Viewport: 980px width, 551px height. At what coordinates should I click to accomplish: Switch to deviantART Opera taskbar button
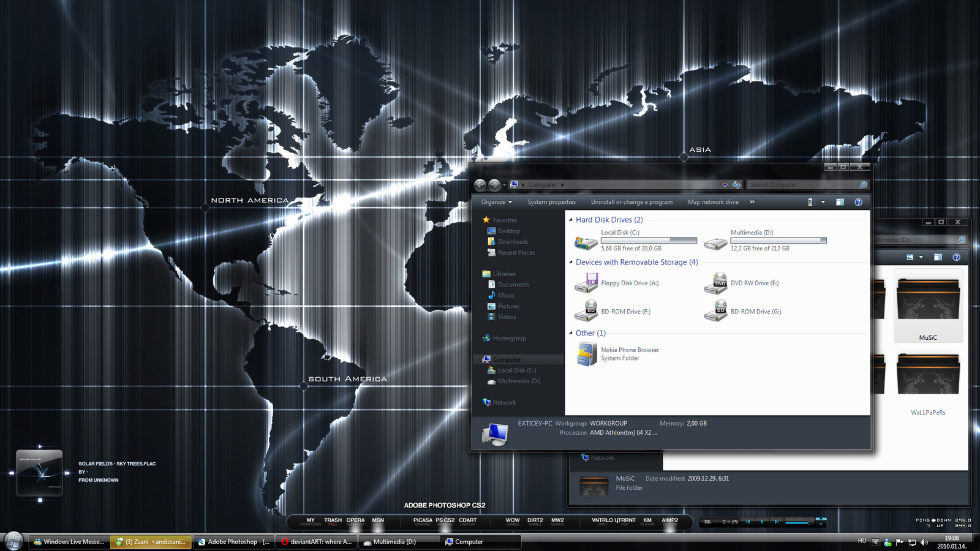click(317, 542)
